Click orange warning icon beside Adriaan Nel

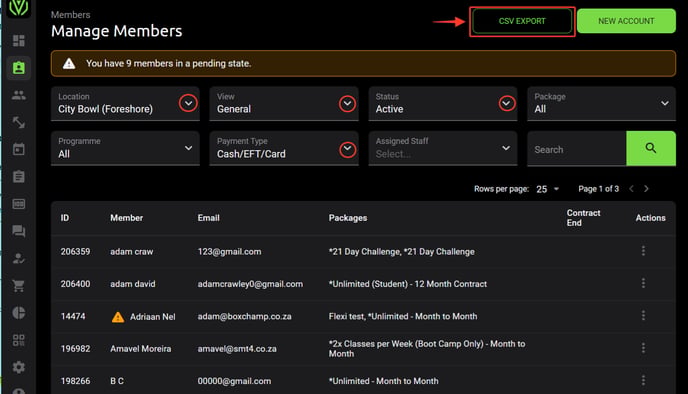(118, 317)
